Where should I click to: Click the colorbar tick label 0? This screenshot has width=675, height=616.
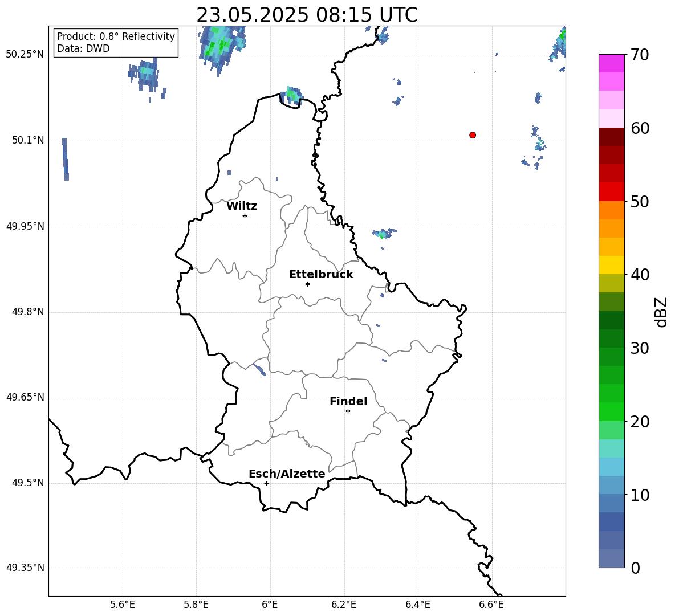tap(635, 568)
